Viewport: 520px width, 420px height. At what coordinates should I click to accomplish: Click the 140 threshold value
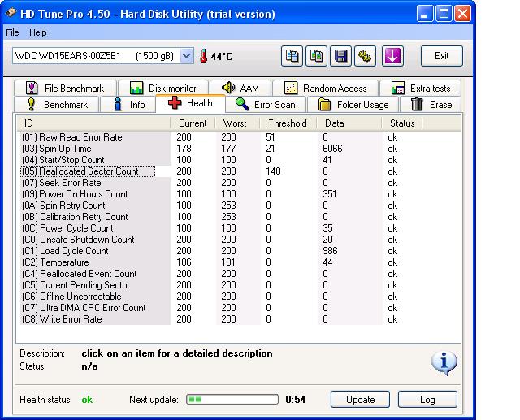tap(273, 171)
